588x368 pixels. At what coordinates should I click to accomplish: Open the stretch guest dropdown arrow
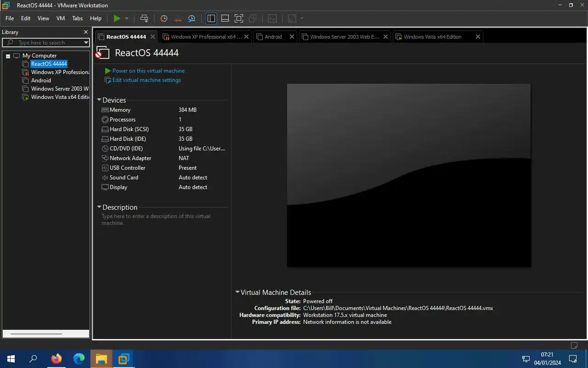click(302, 18)
